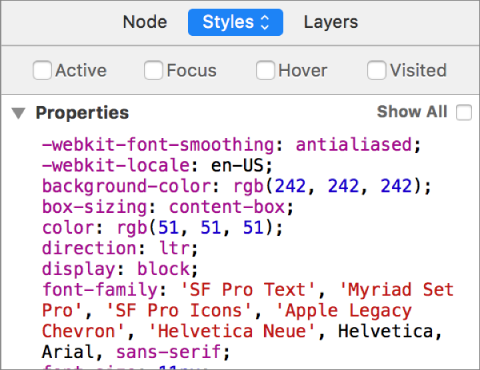The width and height of the screenshot is (480, 370).
Task: Select the display property name
Action: point(79,269)
